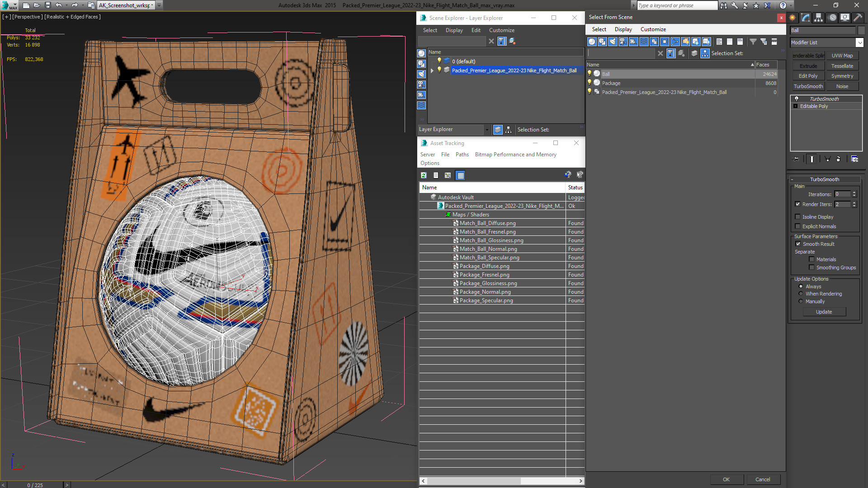Click Invert Selection icon in Select From Scene
The height and width of the screenshot is (488, 868).
click(740, 42)
